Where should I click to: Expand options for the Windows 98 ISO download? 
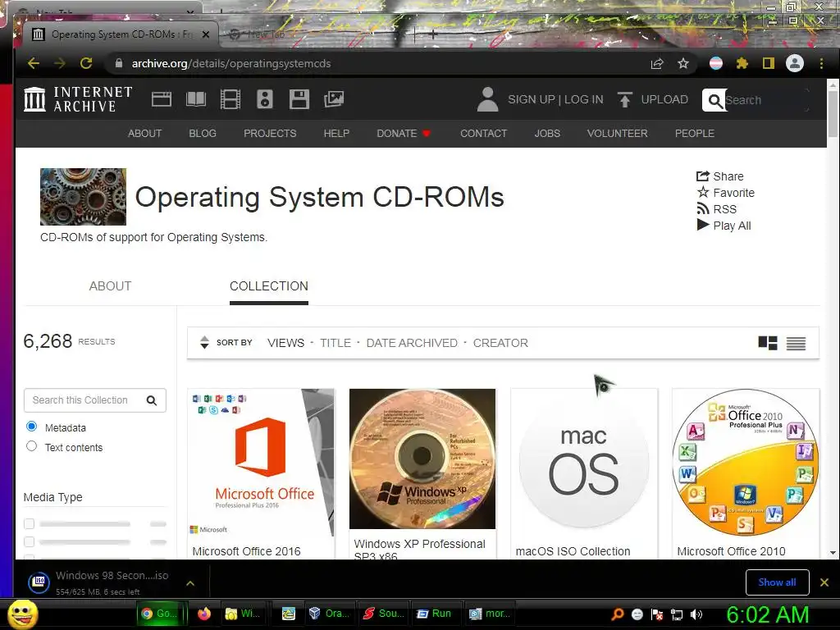point(190,583)
